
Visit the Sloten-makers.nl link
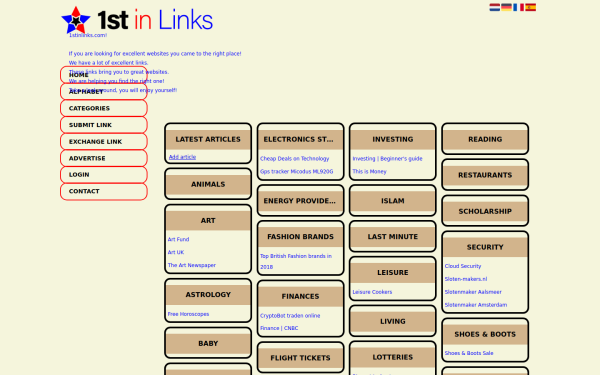466,279
